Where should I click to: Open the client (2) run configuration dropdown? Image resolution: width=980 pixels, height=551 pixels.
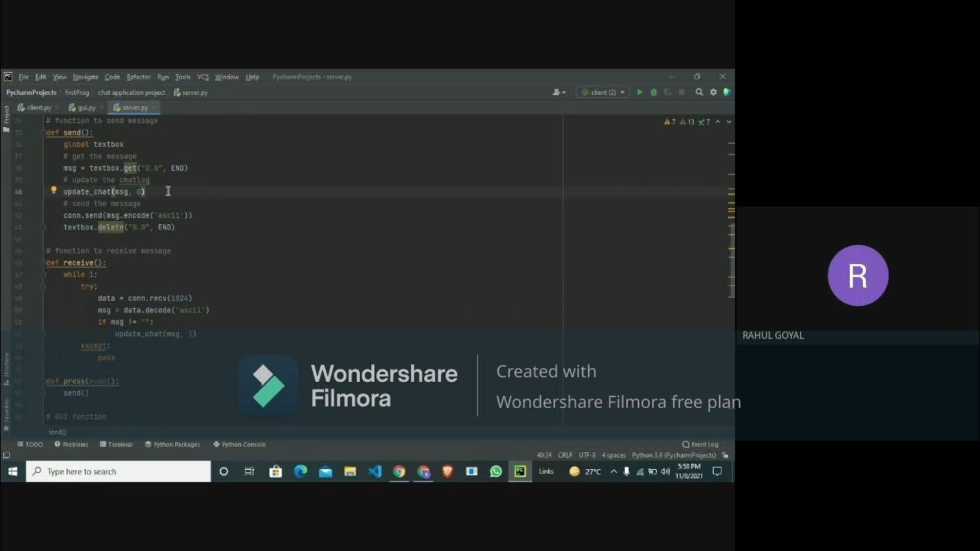[x=603, y=93]
